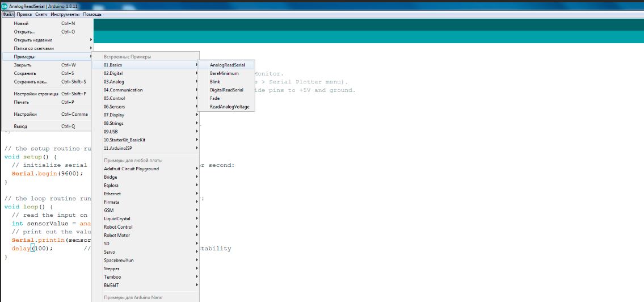Open the Bridge library examples

coord(145,177)
